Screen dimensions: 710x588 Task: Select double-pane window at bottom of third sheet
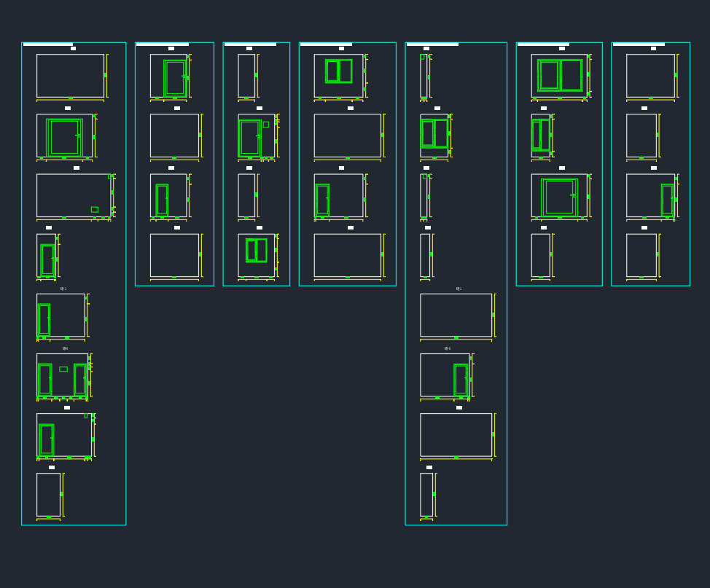256,250
